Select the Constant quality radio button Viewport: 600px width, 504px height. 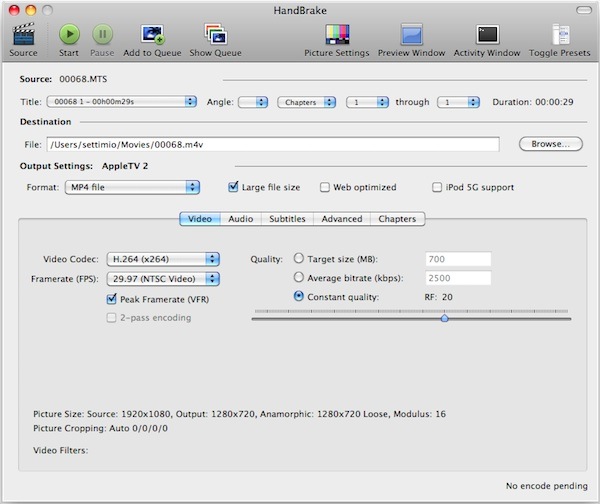pos(298,296)
